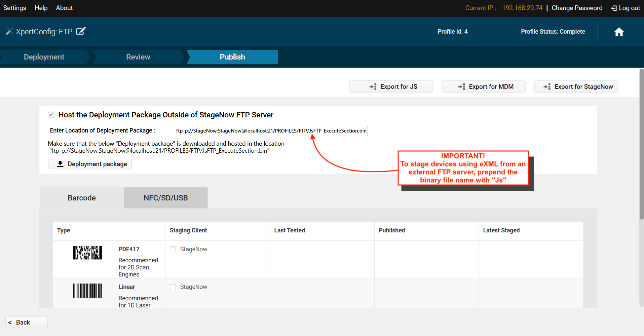Go to the Review step
Image resolution: width=644 pixels, height=336 pixels.
(138, 57)
